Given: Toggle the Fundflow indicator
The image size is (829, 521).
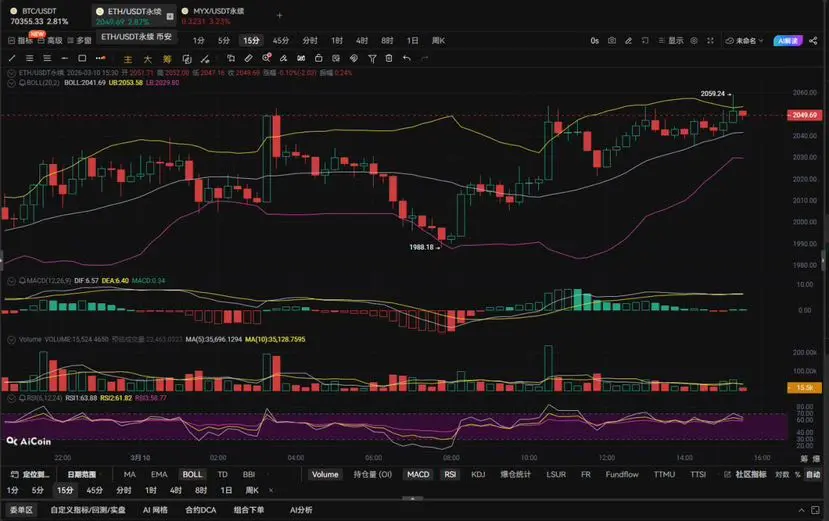Looking at the screenshot, I should [x=622, y=474].
